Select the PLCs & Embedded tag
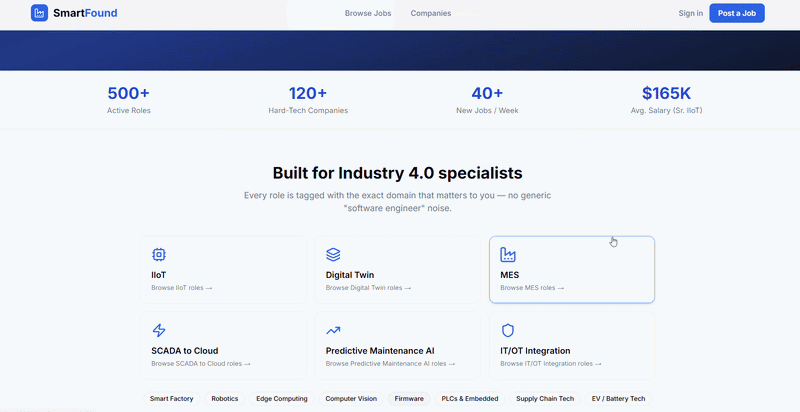Image resolution: width=800 pixels, height=412 pixels. [470, 399]
